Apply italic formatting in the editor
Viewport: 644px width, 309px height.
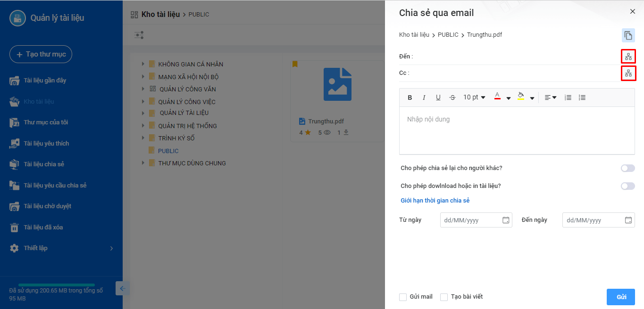coord(424,98)
